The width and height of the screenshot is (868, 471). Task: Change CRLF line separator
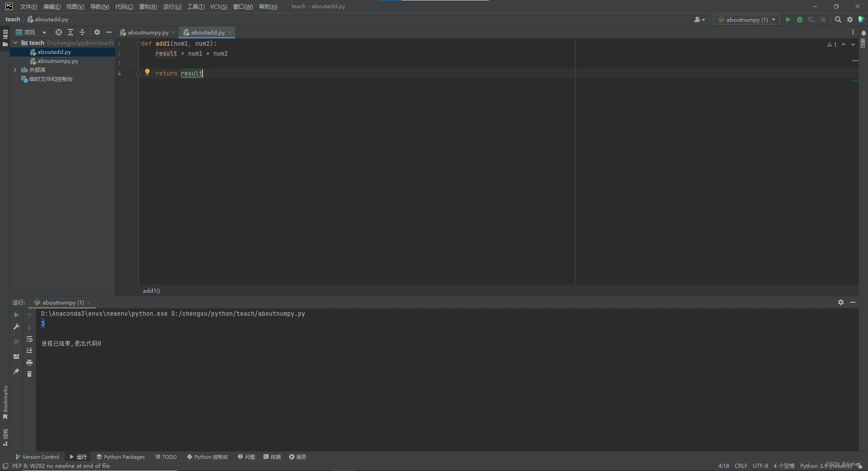click(741, 466)
